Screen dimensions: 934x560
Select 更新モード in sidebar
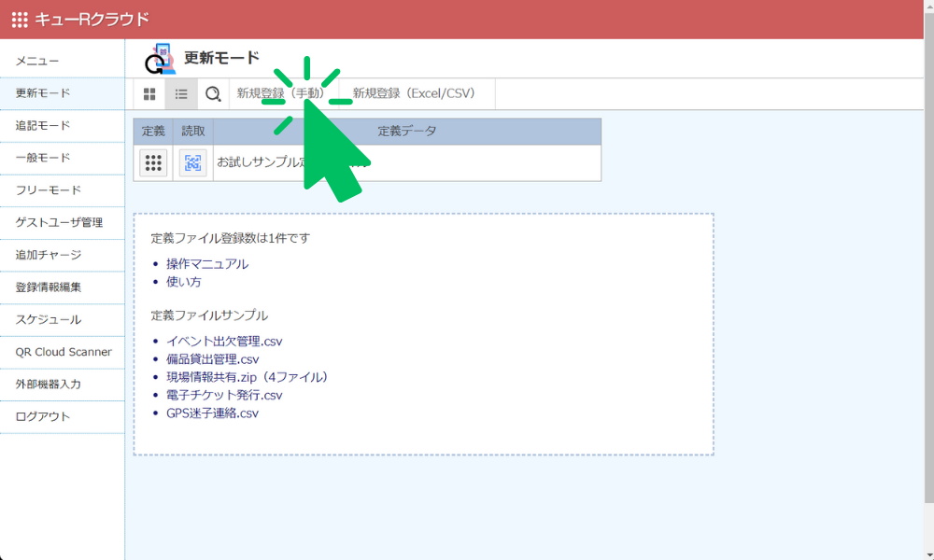point(62,93)
